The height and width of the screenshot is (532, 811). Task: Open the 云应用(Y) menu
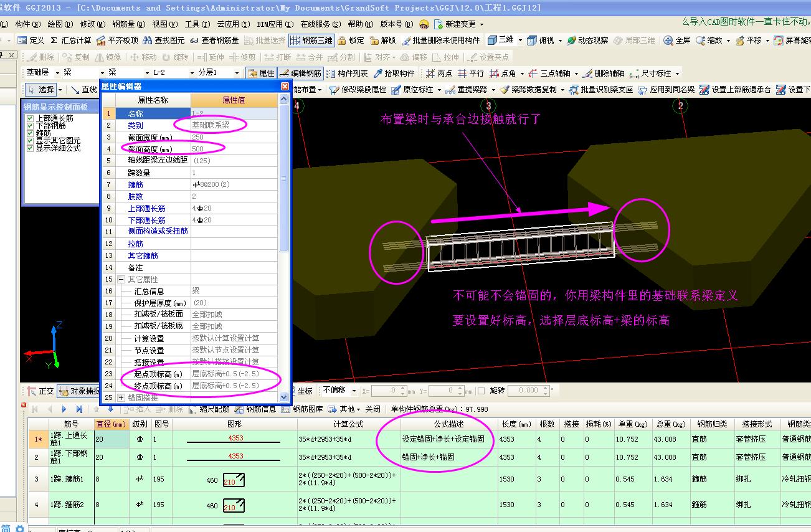[233, 24]
